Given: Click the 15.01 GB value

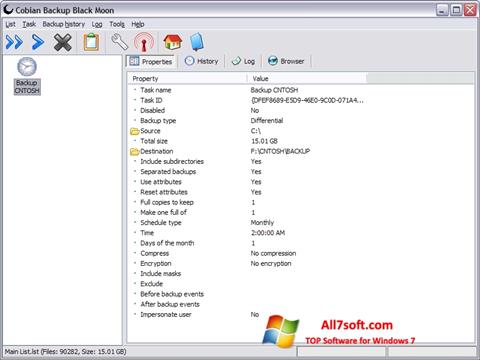Looking at the screenshot, I should pos(264,141).
